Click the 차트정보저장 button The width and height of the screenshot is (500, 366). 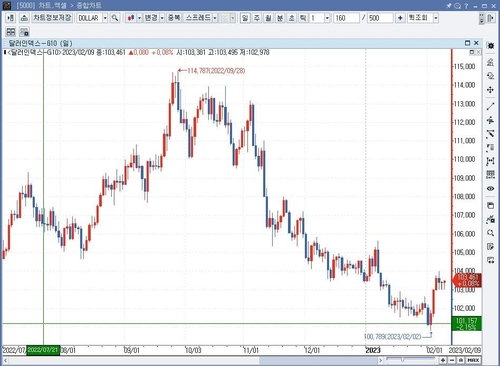click(52, 18)
